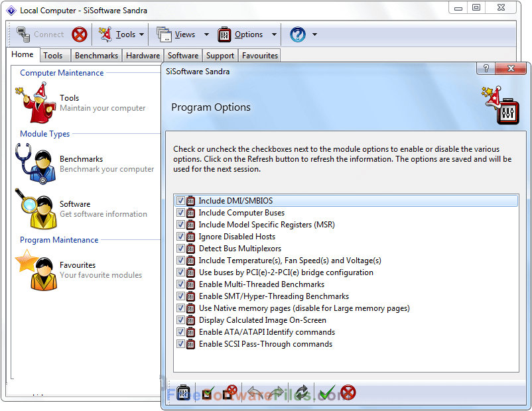Screen dimensions: 532x411
Task: Open the Favourites star module icon
Action: [x=35, y=270]
